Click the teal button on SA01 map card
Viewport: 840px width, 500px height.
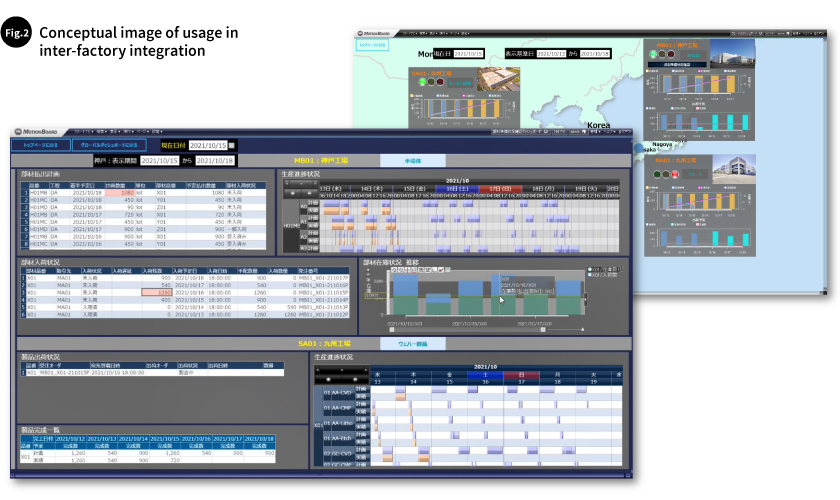pos(460,83)
